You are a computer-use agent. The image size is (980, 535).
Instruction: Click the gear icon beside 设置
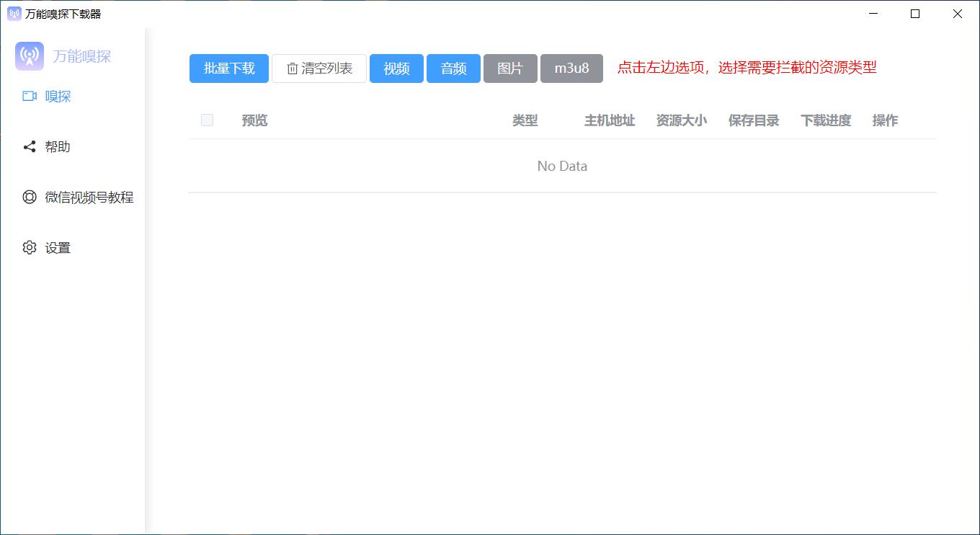[30, 247]
